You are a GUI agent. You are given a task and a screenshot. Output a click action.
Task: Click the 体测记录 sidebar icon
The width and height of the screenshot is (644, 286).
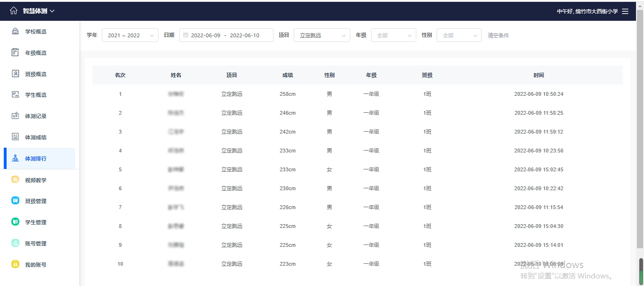[x=15, y=116]
